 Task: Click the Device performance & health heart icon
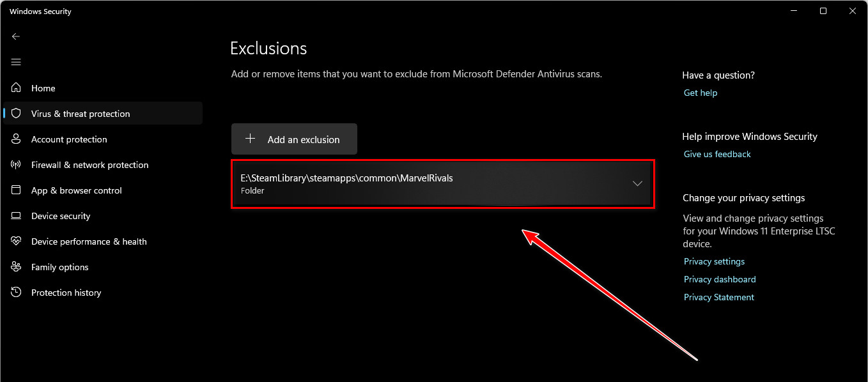(x=17, y=241)
